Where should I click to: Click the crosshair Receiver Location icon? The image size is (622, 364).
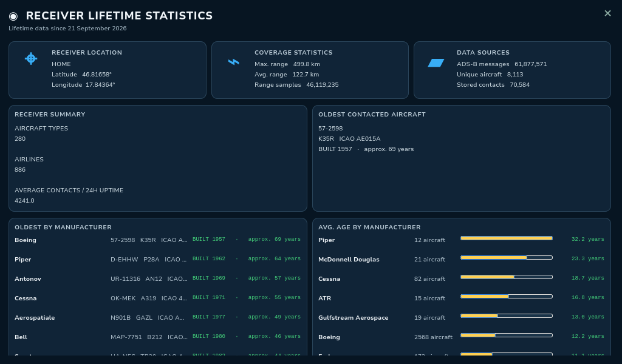click(31, 59)
